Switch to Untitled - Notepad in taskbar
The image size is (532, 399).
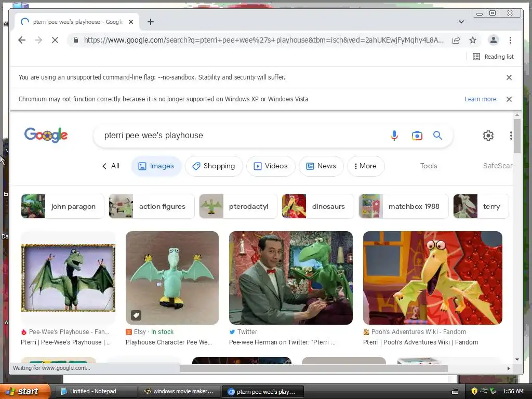[x=96, y=391]
